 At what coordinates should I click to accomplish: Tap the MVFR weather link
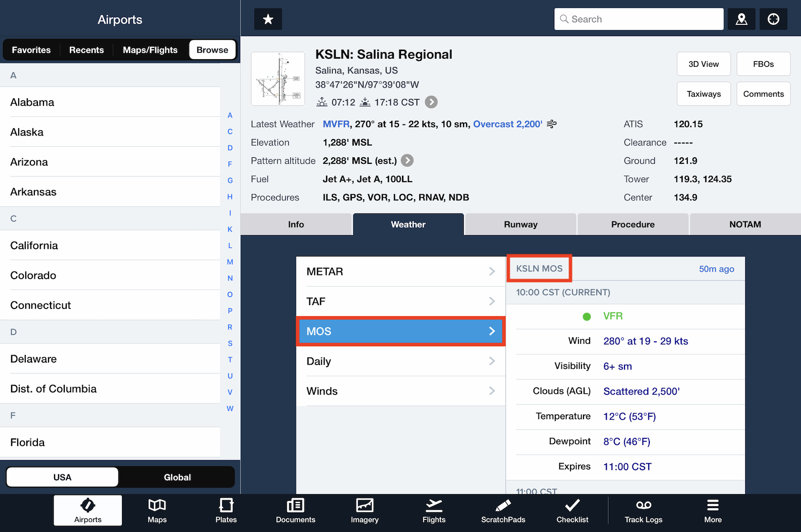(x=336, y=124)
